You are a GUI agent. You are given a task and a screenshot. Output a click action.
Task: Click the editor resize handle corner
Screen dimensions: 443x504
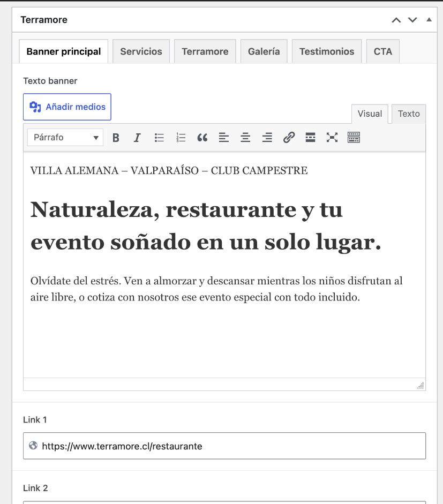421,385
